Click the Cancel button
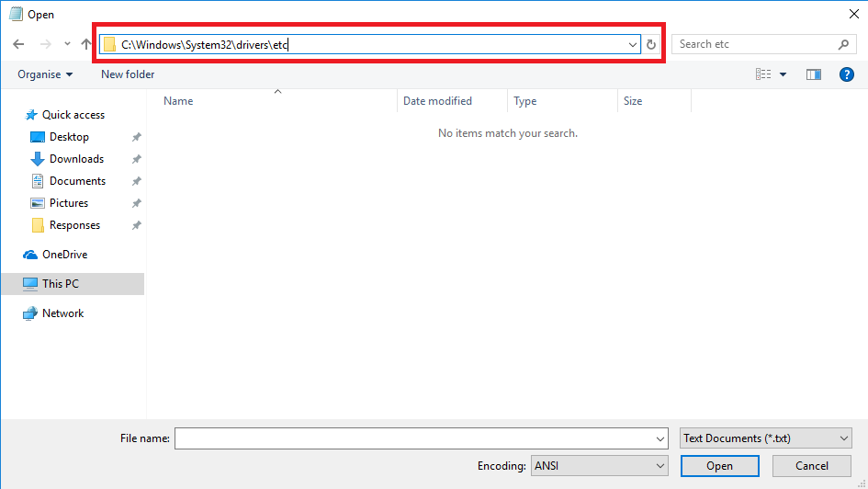The height and width of the screenshot is (489, 868). click(812, 466)
